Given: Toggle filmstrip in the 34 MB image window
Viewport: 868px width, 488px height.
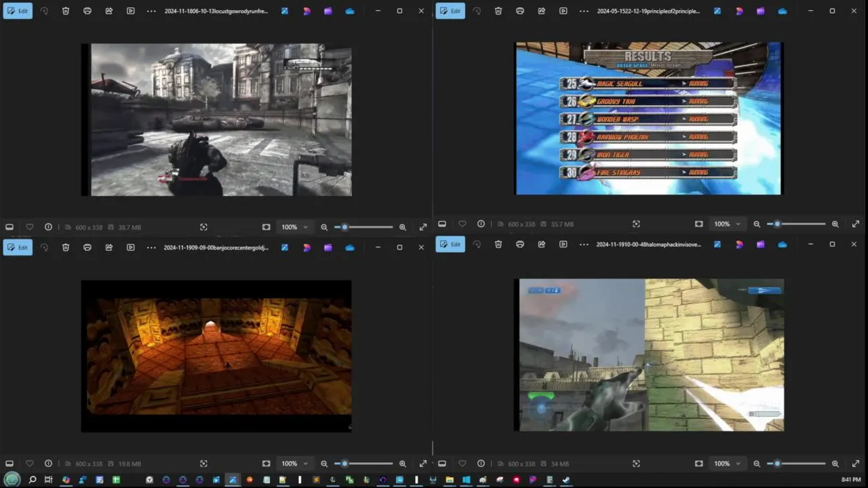Looking at the screenshot, I should point(442,464).
